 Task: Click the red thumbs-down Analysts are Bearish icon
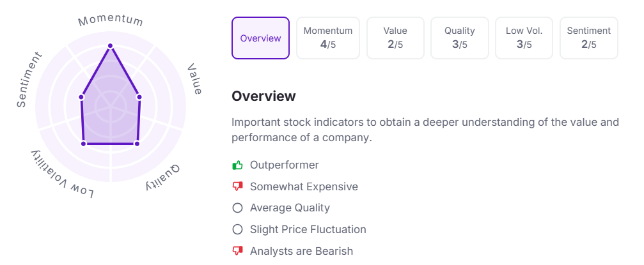[238, 252]
